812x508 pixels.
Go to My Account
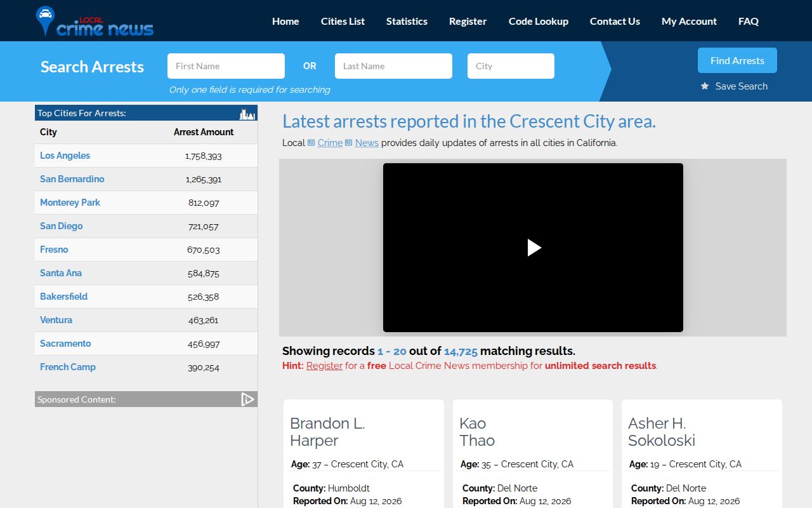pos(689,21)
